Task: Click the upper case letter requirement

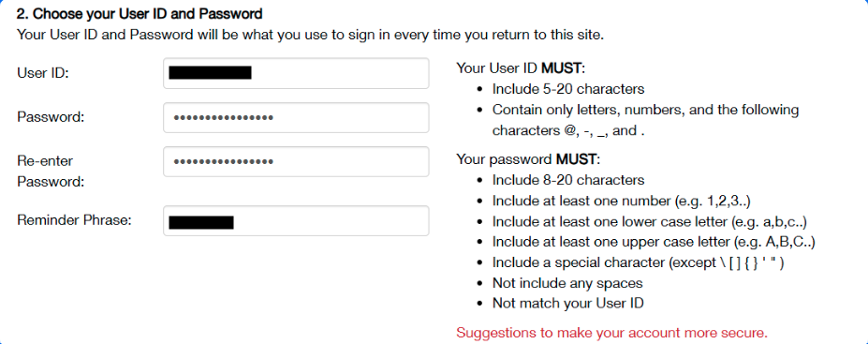Action: point(654,242)
